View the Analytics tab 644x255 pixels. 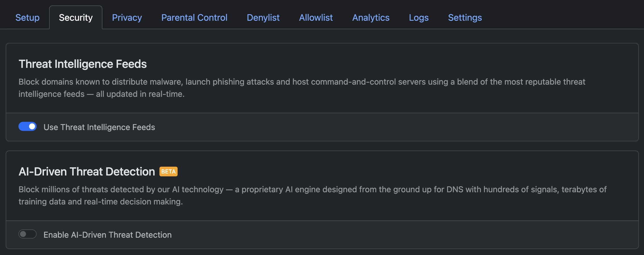(x=371, y=17)
